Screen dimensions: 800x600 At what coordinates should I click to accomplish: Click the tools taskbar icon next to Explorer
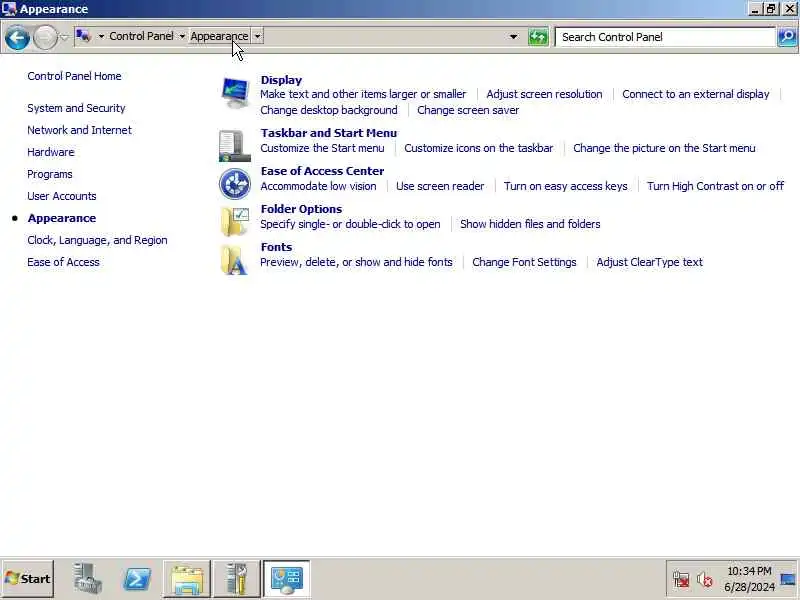click(x=237, y=579)
